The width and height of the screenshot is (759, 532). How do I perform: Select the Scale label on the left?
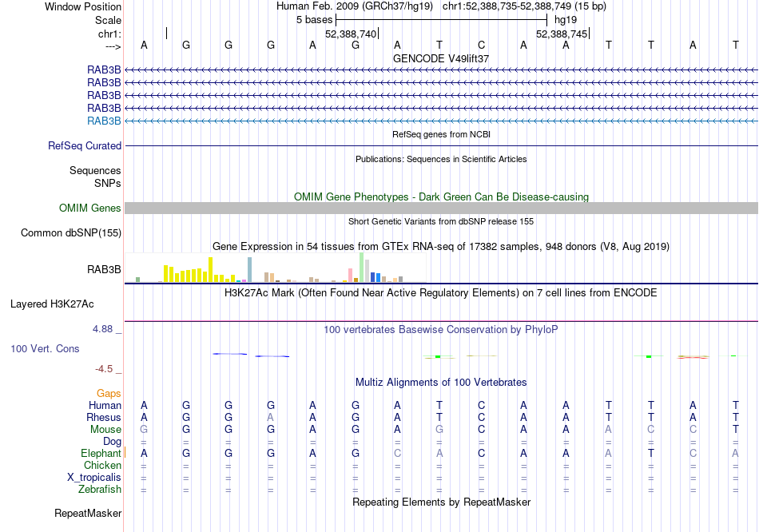[x=108, y=20]
